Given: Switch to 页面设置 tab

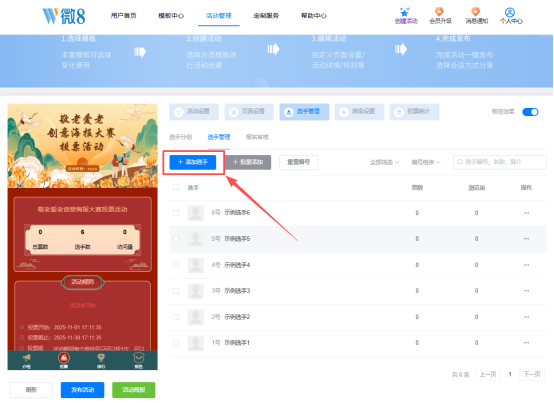Looking at the screenshot, I should pos(249,112).
